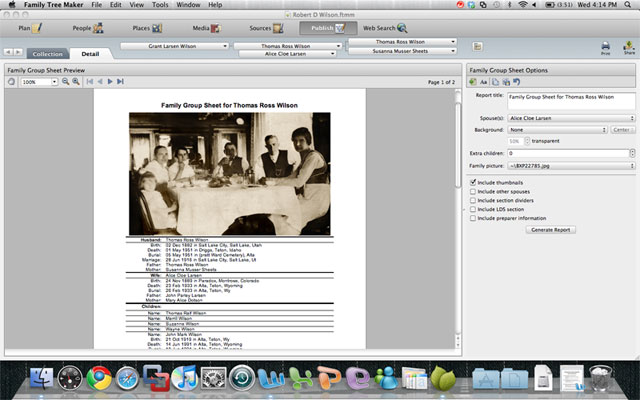
Task: Open the Web Search workspace
Action: coord(384,28)
